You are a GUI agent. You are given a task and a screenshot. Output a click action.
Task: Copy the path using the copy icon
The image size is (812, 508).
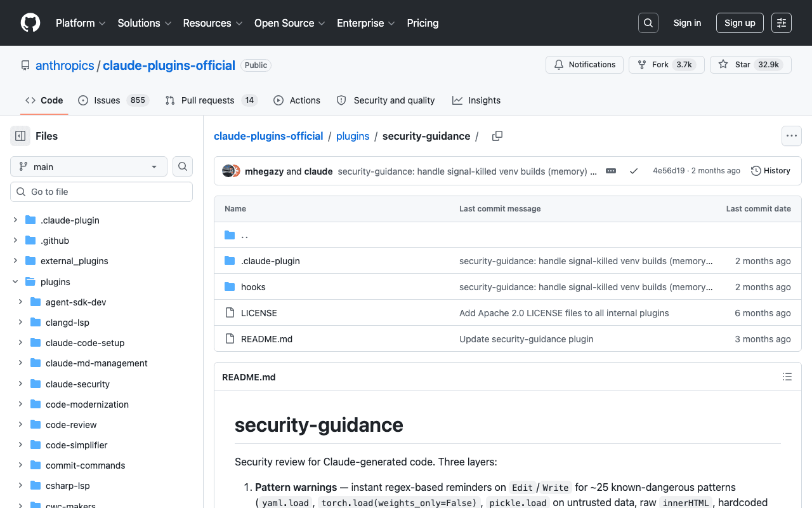coord(497,136)
